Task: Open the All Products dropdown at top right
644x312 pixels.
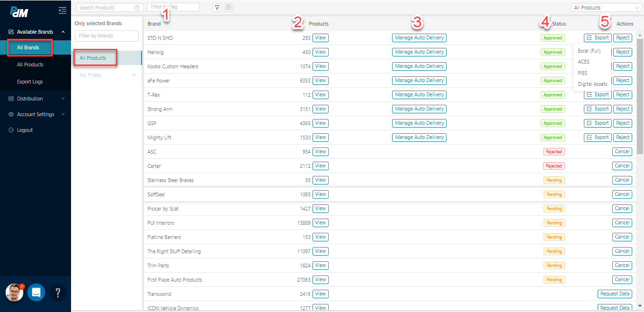Action: [606, 8]
